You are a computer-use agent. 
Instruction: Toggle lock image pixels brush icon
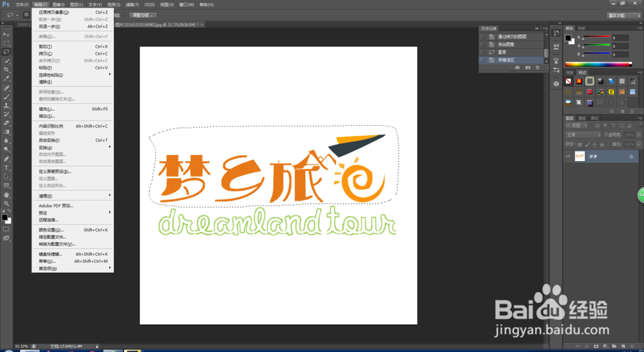[x=587, y=144]
